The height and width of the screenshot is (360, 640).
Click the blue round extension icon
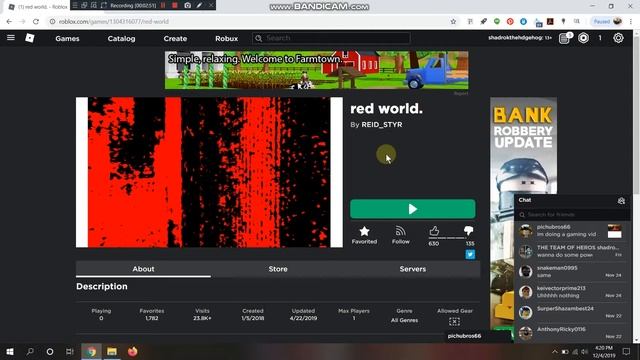523,21
